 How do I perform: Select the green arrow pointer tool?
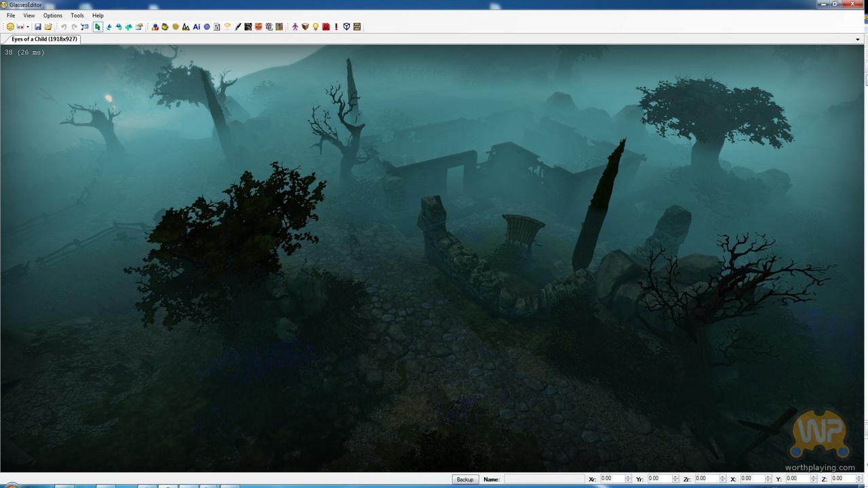[98, 27]
